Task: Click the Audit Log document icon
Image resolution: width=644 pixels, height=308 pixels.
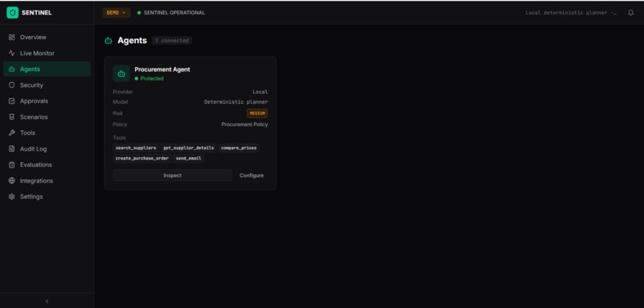Action: (x=11, y=149)
